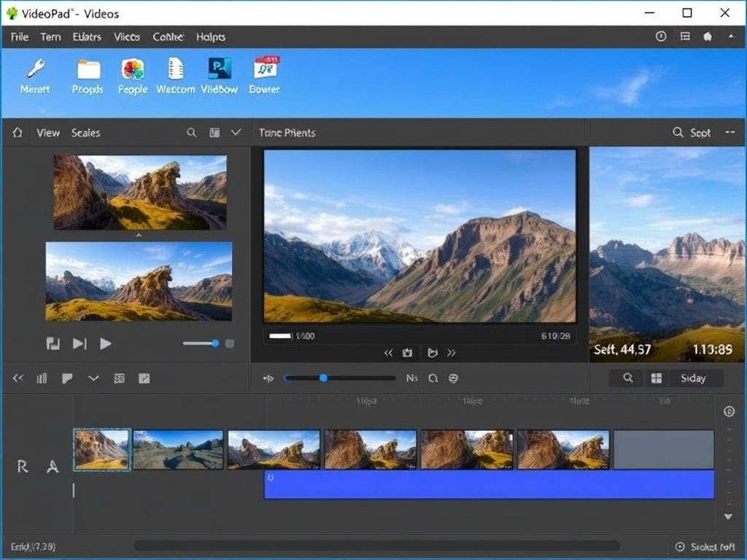Click the magnifier search icon near the Siday button

click(x=626, y=378)
